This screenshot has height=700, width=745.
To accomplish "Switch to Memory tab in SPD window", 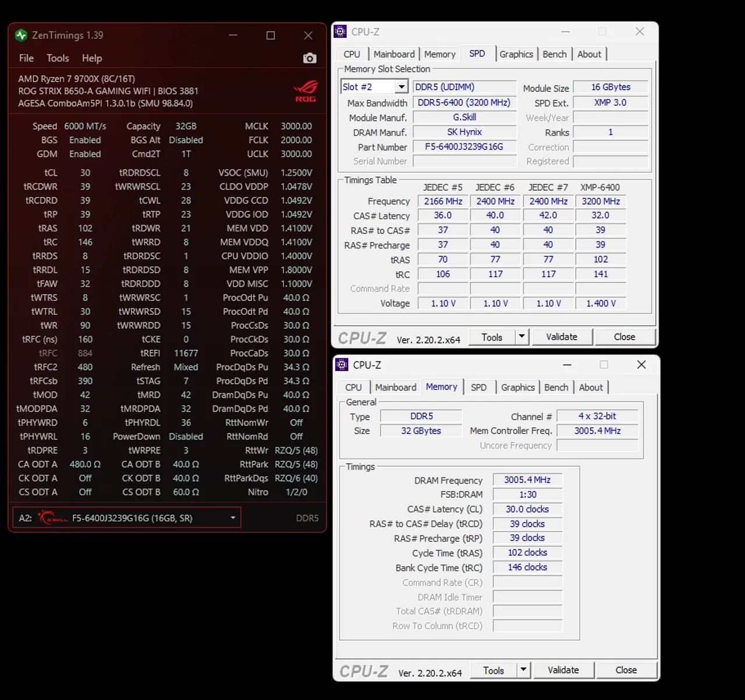I will click(439, 54).
